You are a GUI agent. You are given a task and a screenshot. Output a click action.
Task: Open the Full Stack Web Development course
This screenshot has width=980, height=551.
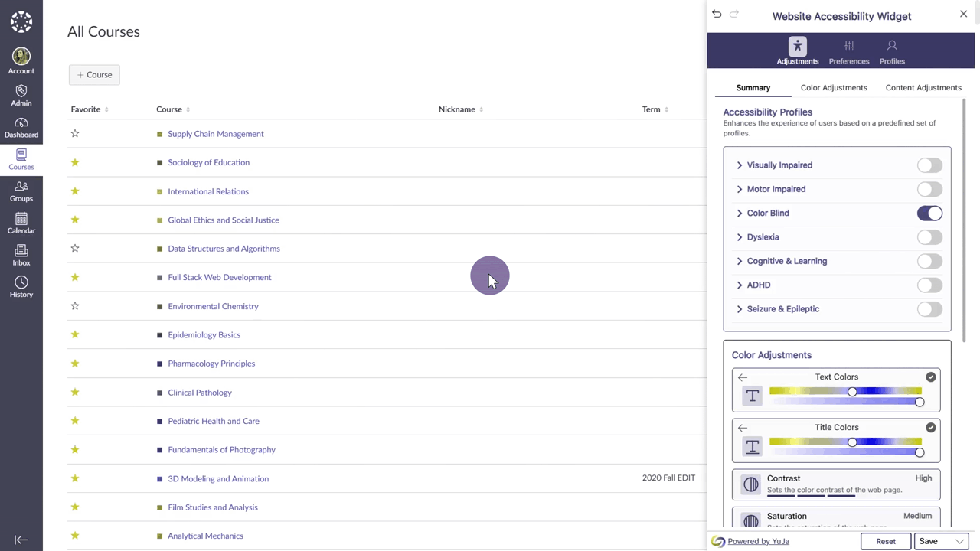click(220, 277)
